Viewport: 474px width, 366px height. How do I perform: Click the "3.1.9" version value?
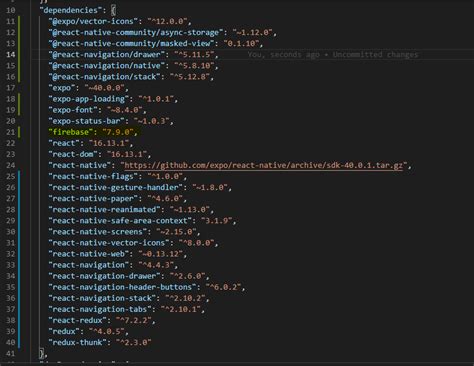217,221
